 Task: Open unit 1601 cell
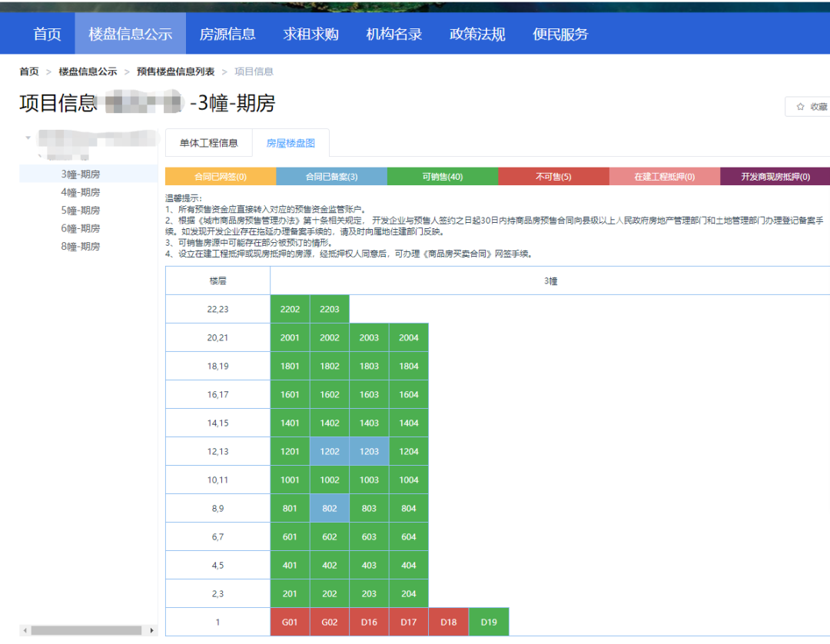pyautogui.click(x=290, y=394)
